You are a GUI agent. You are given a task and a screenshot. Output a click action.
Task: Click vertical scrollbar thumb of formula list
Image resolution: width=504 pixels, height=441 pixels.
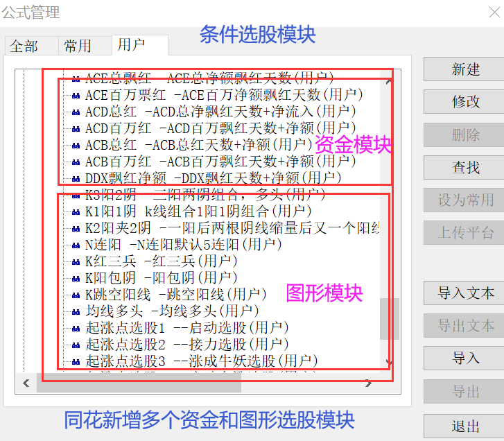pos(389,319)
